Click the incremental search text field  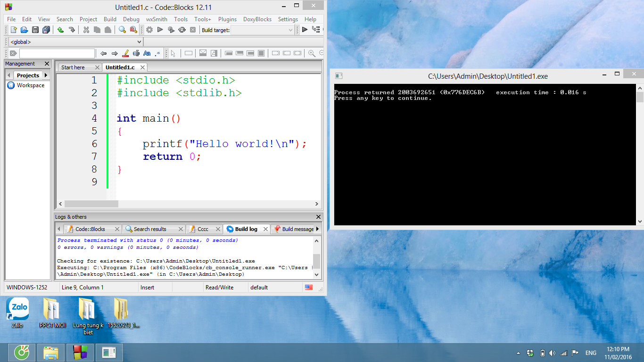click(57, 53)
